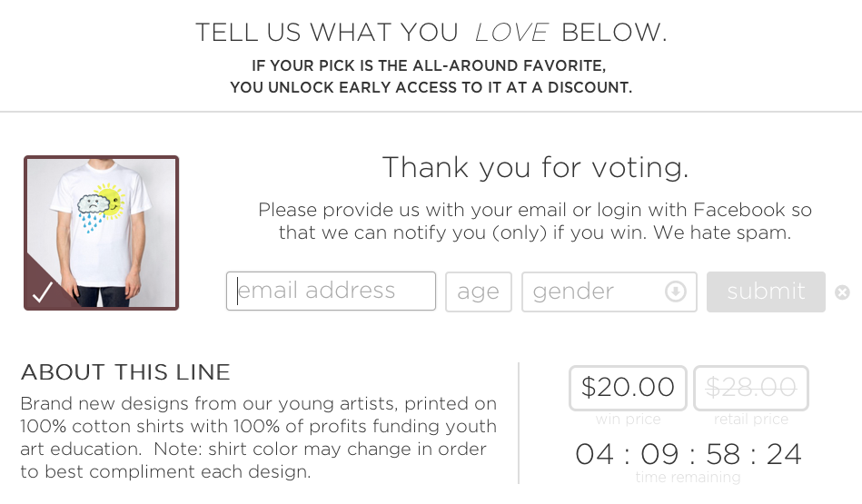
Task: Click the "Thank you for voting." heading
Action: coord(535,167)
